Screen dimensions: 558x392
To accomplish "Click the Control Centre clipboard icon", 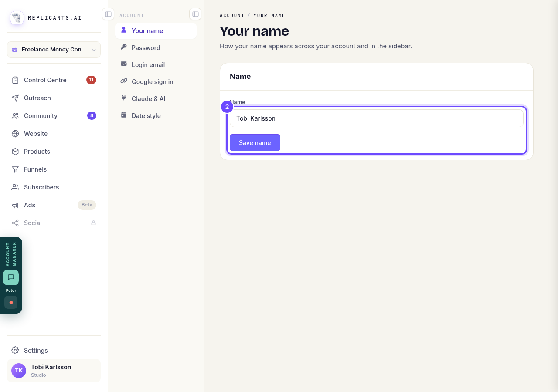I will (x=15, y=80).
